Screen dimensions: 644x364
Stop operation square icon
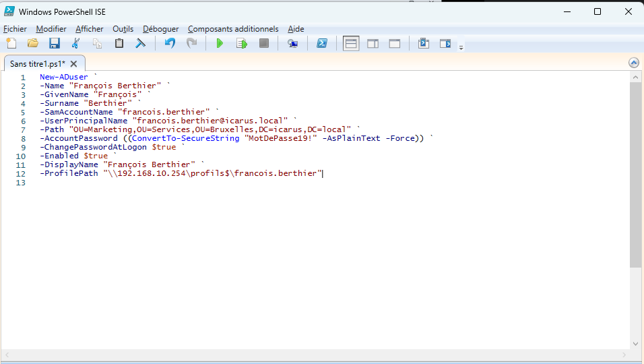[263, 43]
